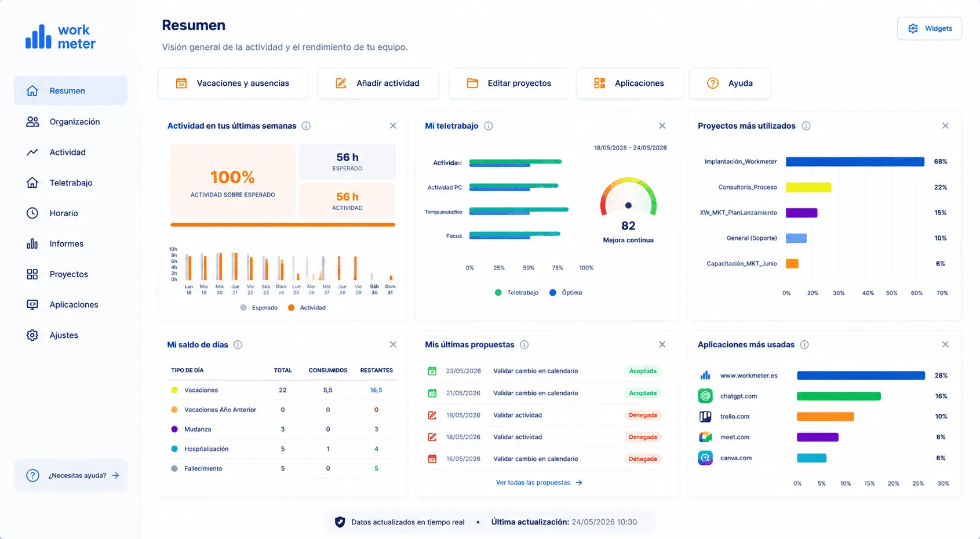The image size is (980, 539).
Task: Click General (Soporte) project bar
Action: 796,238
